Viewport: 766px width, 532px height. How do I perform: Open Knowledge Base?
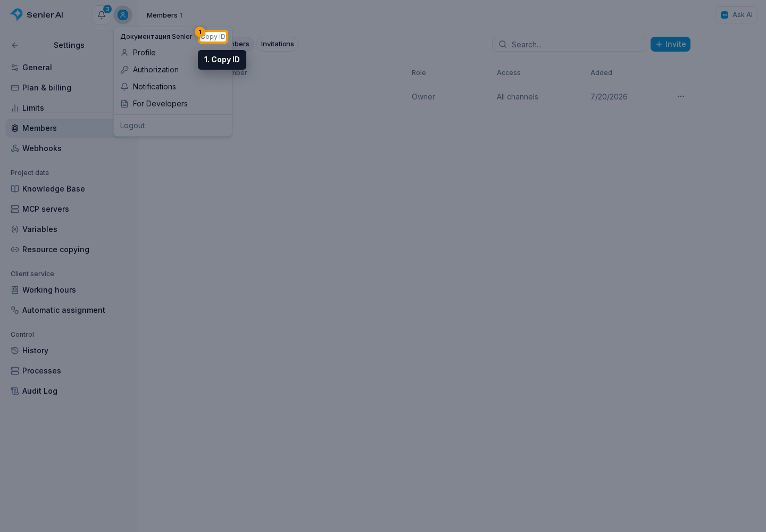point(68,189)
